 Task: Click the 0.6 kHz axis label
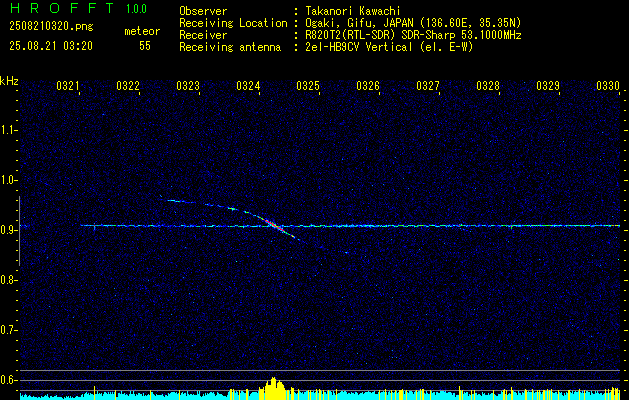point(8,380)
